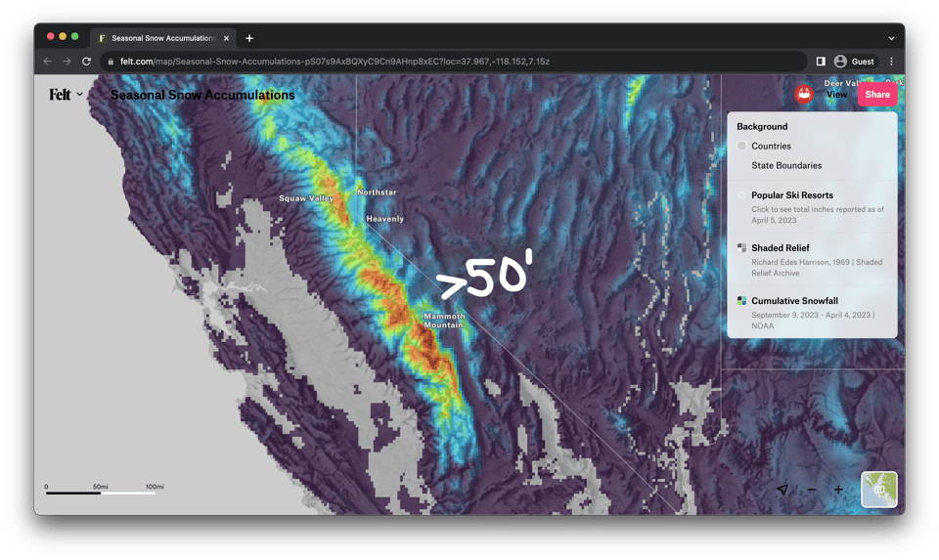Zoom out with the minus icon
Viewport: 939px width, 560px height.
(x=811, y=490)
